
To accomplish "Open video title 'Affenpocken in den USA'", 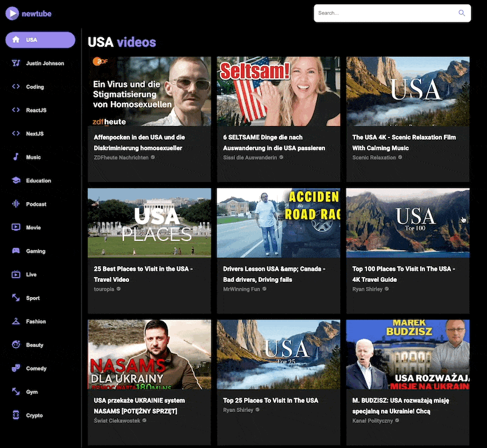I will point(139,142).
